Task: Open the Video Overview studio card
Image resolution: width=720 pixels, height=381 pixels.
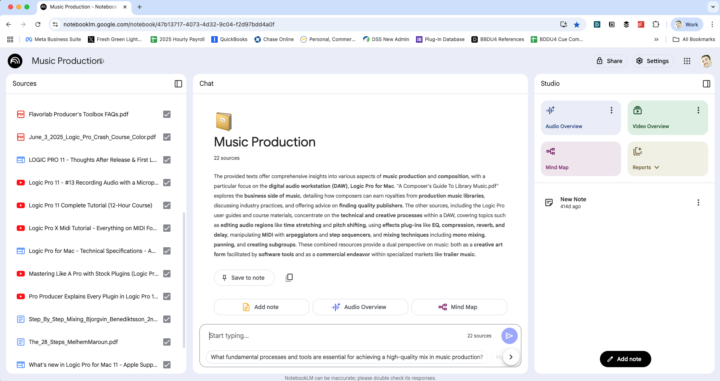Action: coord(667,118)
